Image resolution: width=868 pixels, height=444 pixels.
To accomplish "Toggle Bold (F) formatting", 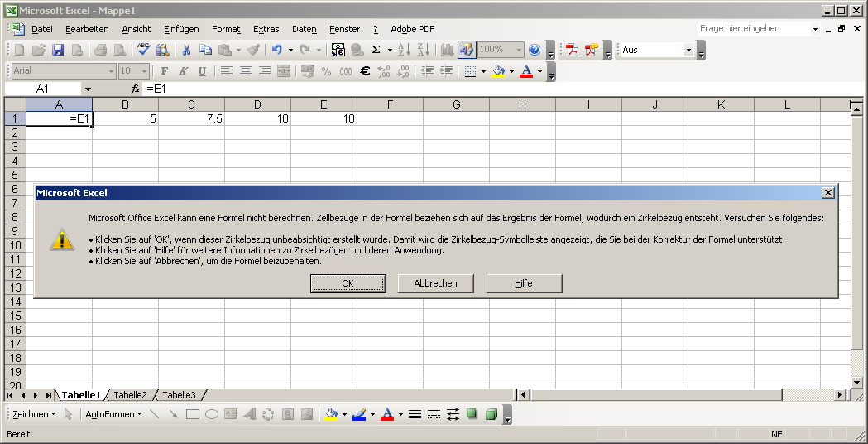I will pos(164,71).
